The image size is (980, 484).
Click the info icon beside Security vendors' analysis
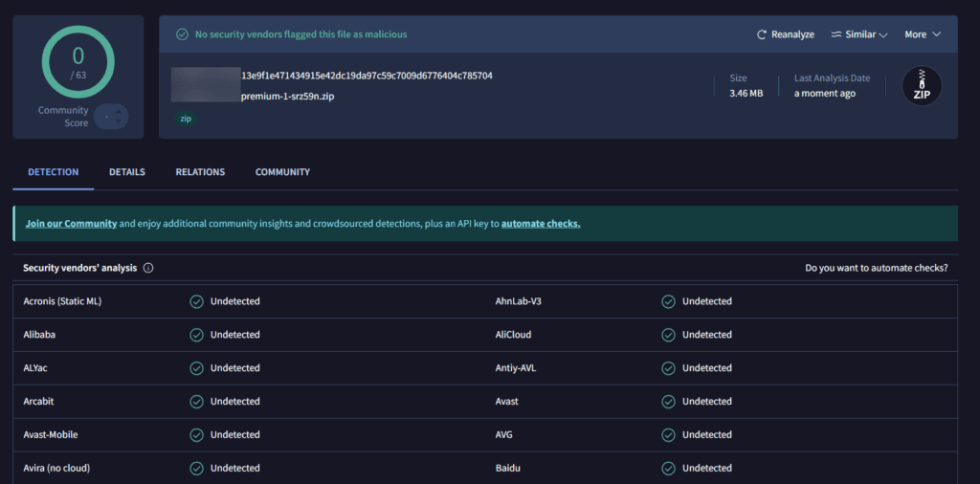148,268
